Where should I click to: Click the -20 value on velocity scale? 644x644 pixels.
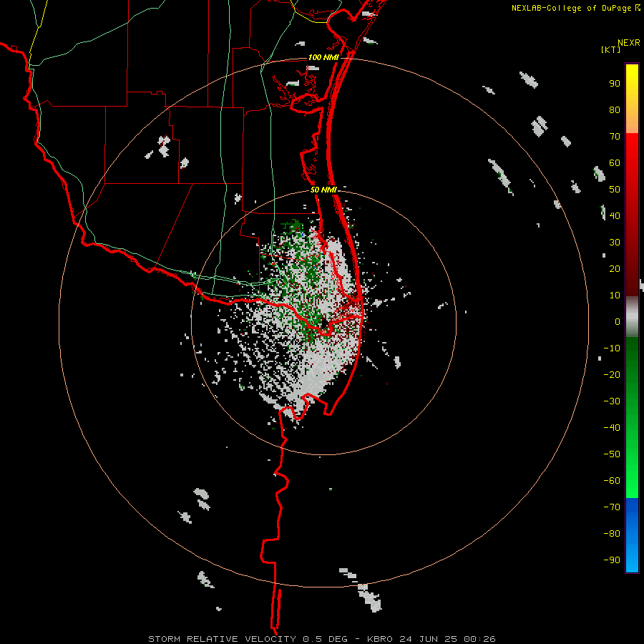click(612, 374)
